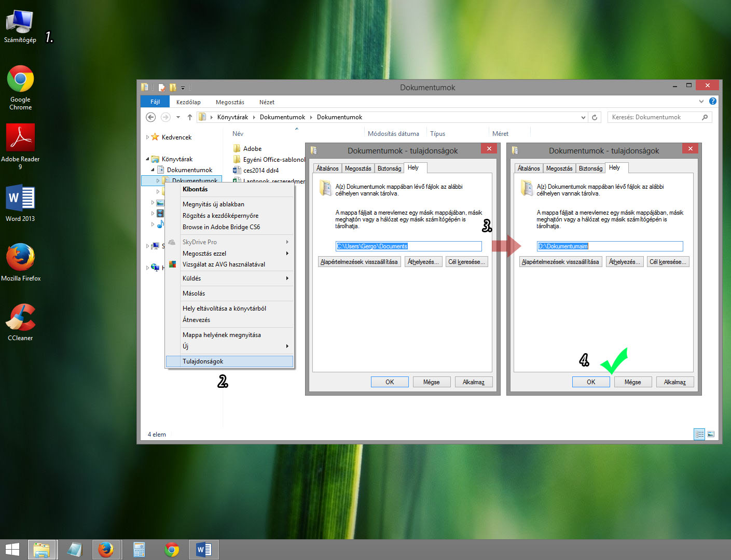Viewport: 731px width, 560px height.
Task: Click the refresh icon beside the address bar
Action: pos(595,117)
